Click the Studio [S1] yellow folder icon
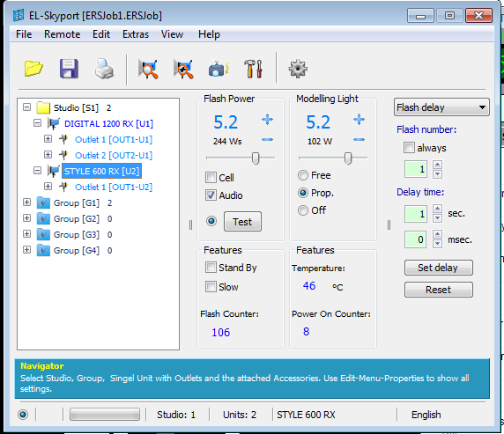This screenshot has width=504, height=434. pyautogui.click(x=43, y=107)
